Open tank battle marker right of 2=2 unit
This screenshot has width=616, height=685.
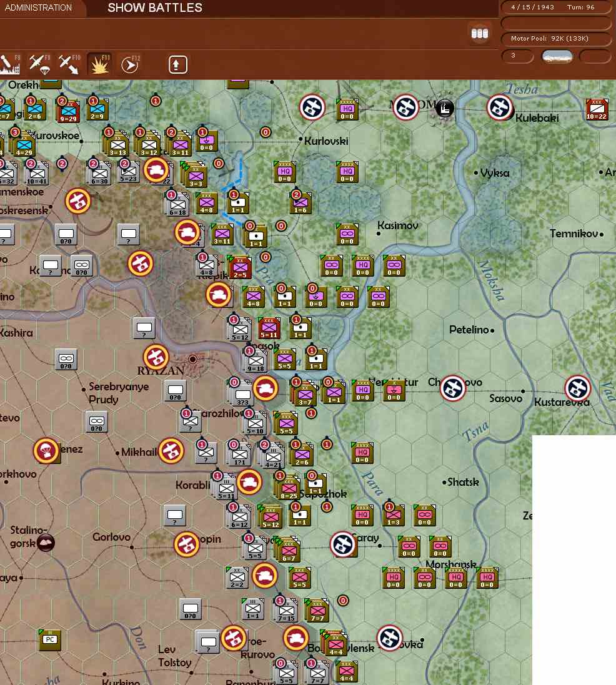click(264, 576)
